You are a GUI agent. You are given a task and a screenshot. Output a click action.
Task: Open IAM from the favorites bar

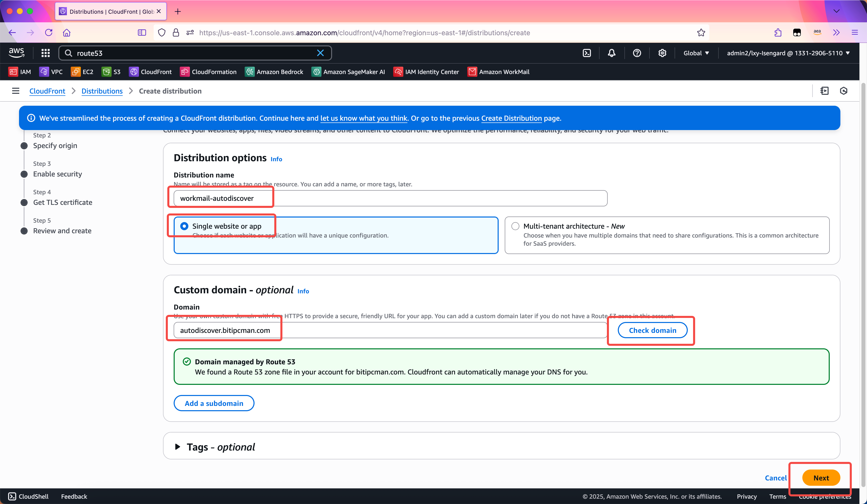(x=20, y=72)
